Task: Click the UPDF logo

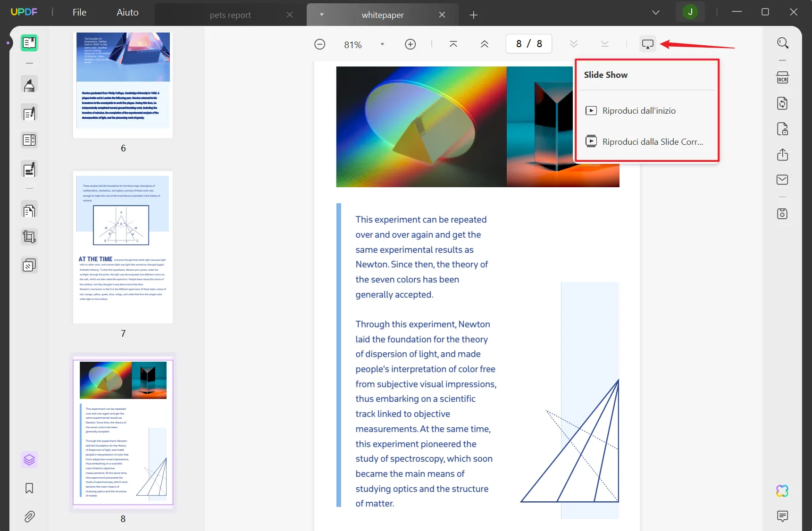Action: (x=24, y=12)
